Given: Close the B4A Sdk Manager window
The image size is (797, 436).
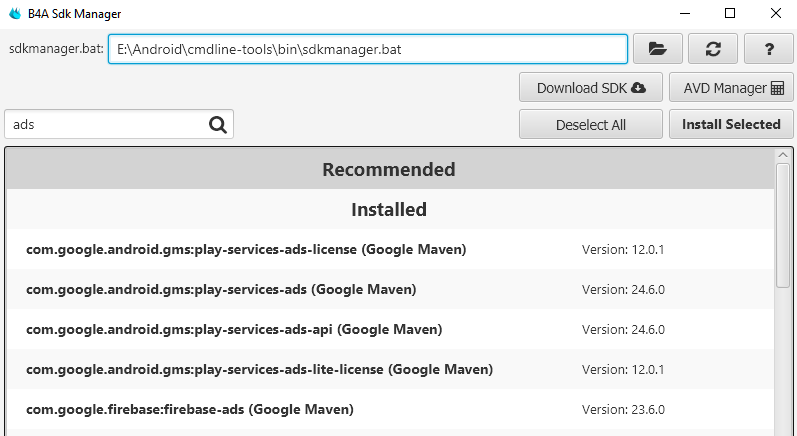Looking at the screenshot, I should pyautogui.click(x=775, y=14).
